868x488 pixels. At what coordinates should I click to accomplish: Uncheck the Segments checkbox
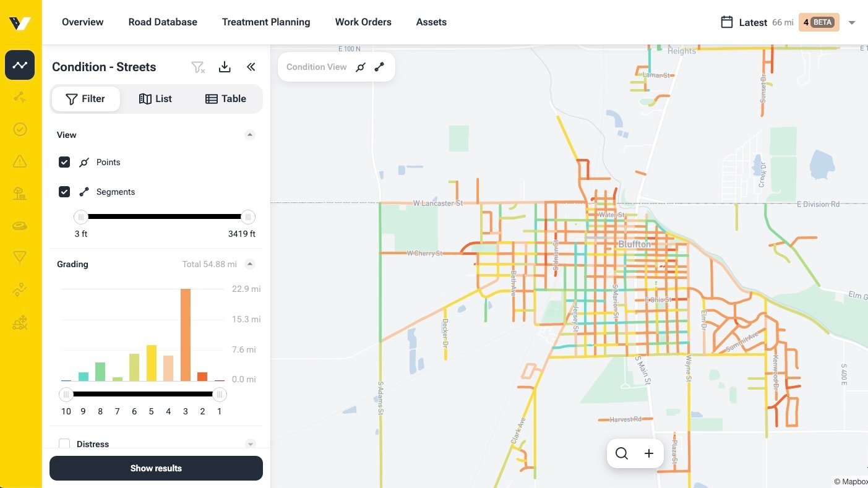click(64, 192)
